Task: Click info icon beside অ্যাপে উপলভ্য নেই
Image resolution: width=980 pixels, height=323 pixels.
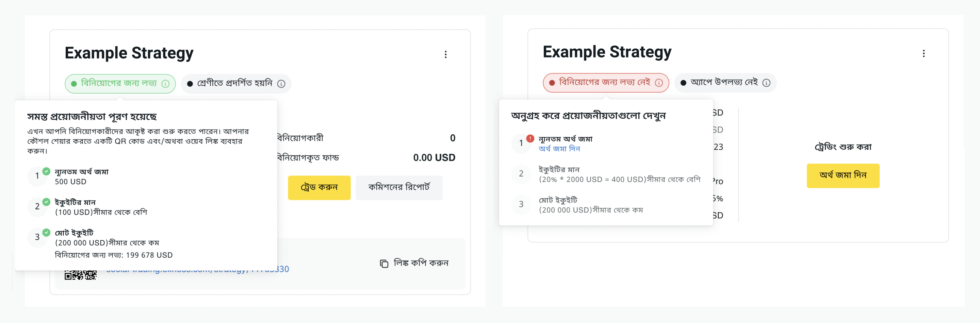Action: pyautogui.click(x=767, y=83)
